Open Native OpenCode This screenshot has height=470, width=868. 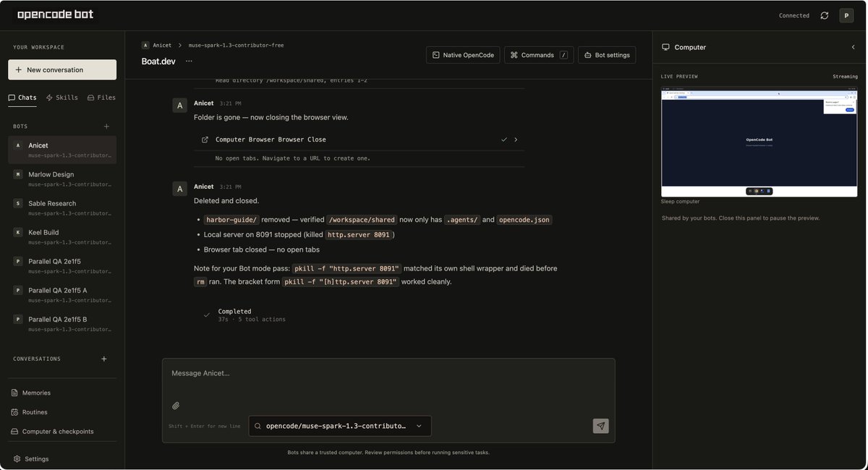pos(463,55)
